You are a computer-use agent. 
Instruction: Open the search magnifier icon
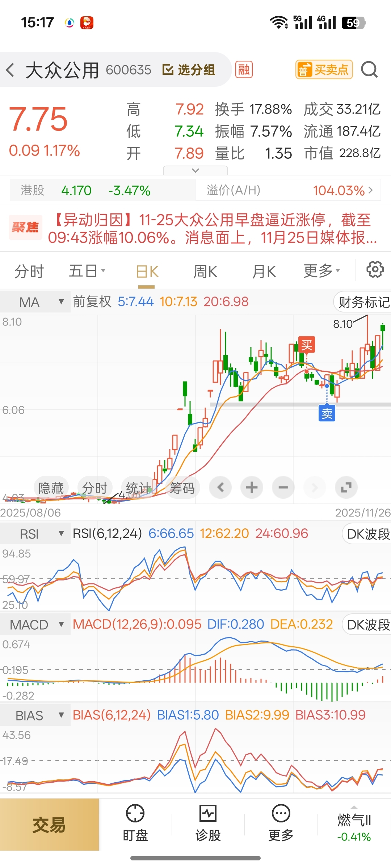(x=369, y=69)
